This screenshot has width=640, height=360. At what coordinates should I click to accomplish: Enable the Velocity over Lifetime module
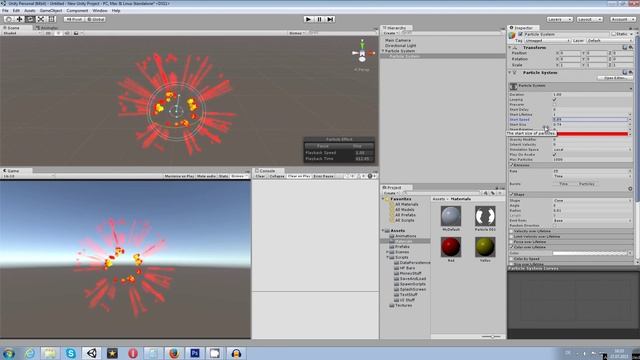pyautogui.click(x=511, y=231)
